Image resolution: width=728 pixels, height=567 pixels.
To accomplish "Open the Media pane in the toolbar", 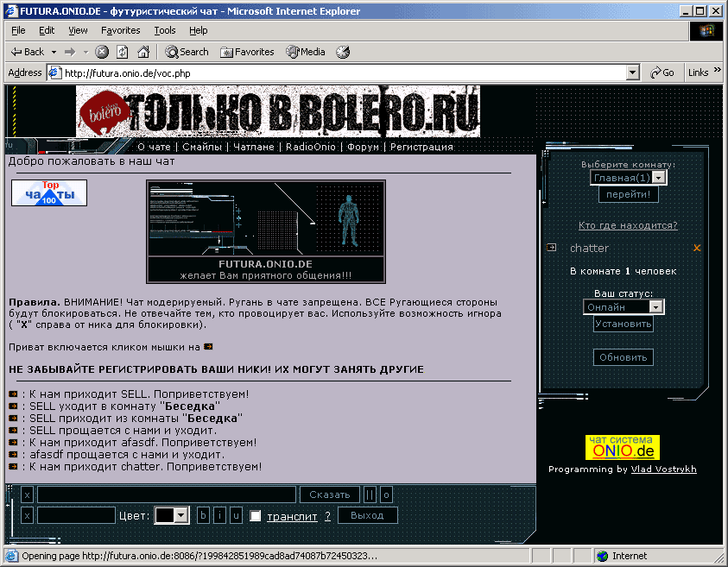I will (306, 52).
